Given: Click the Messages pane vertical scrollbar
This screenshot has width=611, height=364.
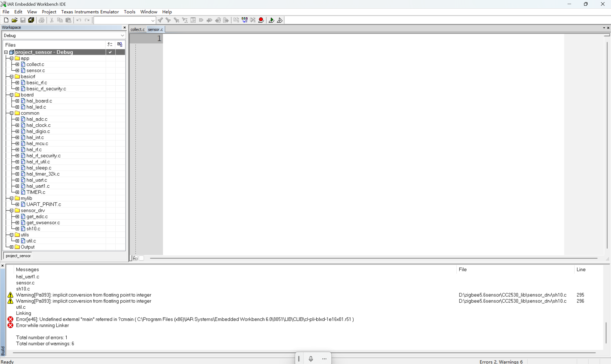Looking at the screenshot, I should tap(606, 332).
